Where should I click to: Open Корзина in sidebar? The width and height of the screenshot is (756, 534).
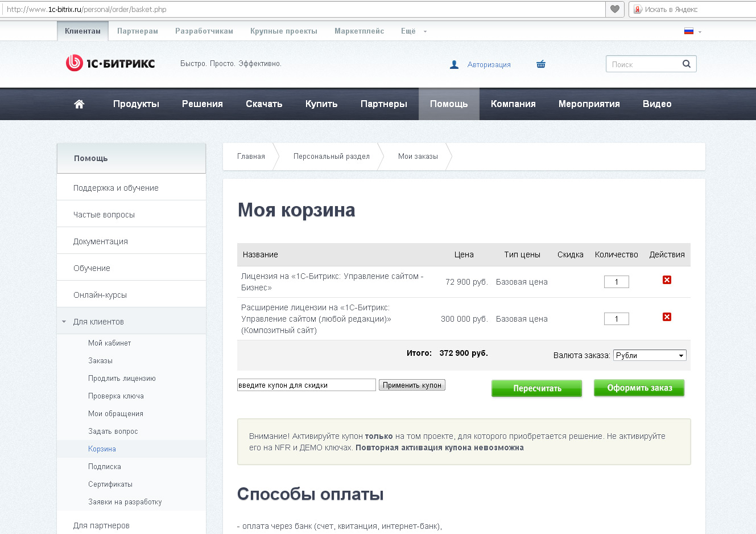coord(102,449)
